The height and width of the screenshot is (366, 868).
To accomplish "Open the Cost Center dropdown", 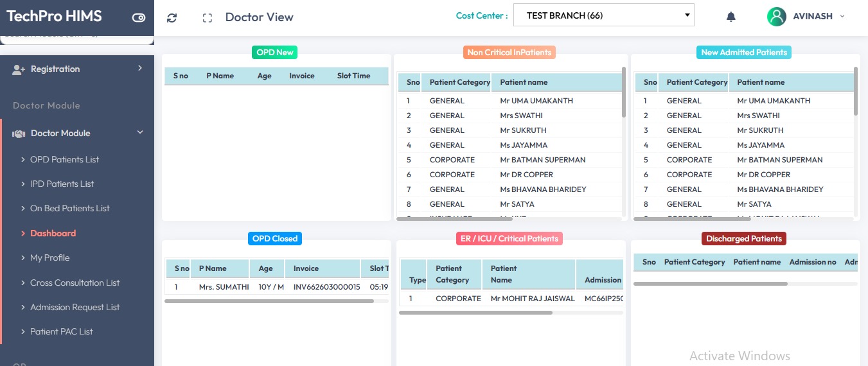I will [x=603, y=15].
